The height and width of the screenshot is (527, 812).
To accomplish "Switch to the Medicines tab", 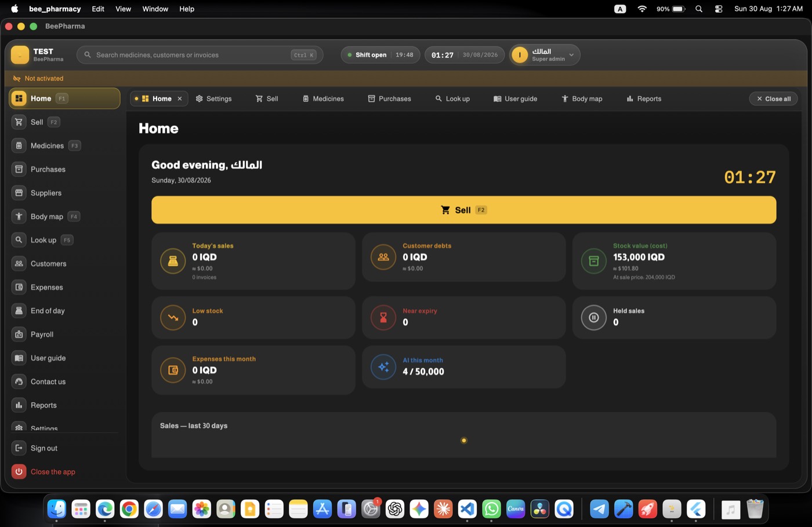I will [x=323, y=99].
